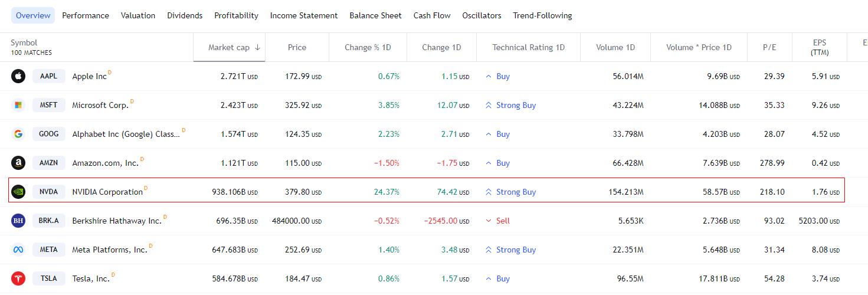This screenshot has height=295, width=868.
Task: Click the Apple logo icon in AAPL row
Action: [18, 76]
